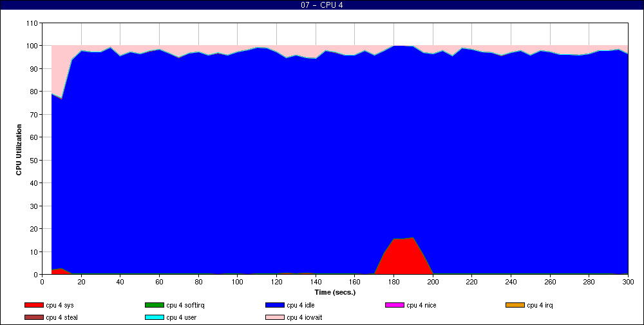Click x-axis tick label 140

tap(316, 282)
